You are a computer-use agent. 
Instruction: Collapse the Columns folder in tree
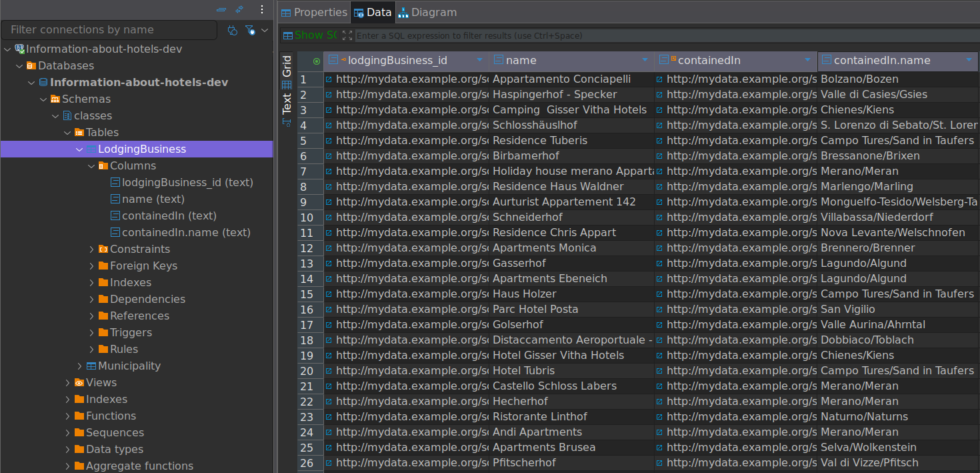(x=92, y=166)
